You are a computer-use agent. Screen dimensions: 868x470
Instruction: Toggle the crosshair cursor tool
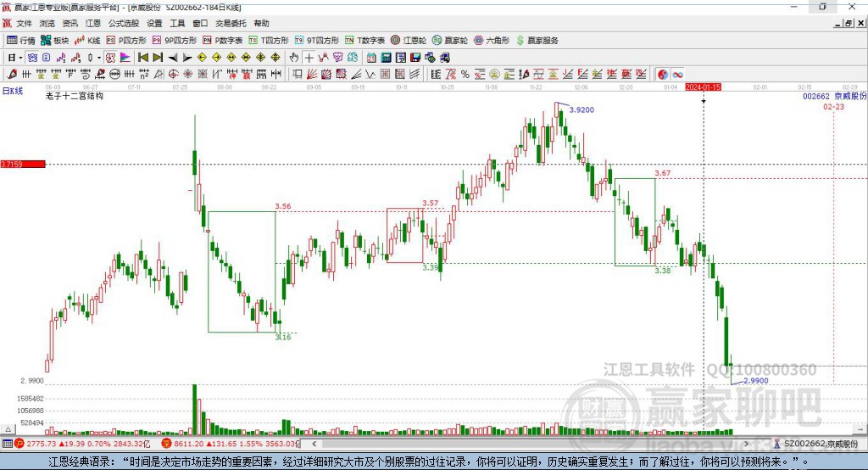pyautogui.click(x=309, y=58)
